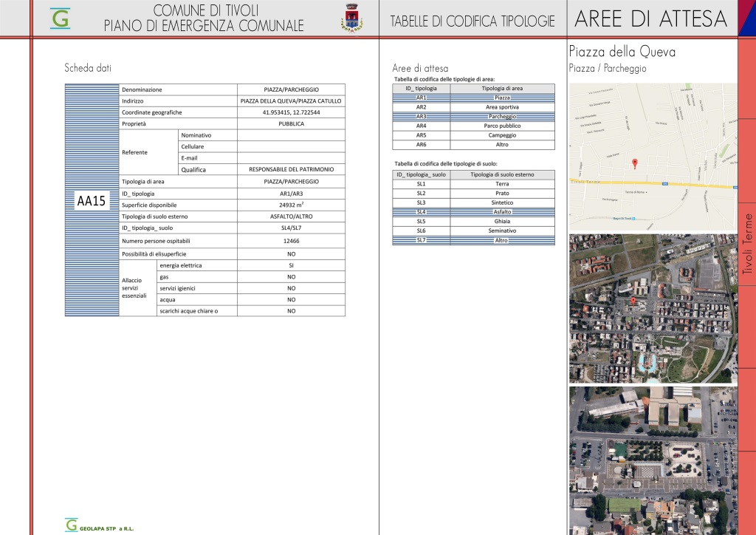Select SI in the energia elettrica row
The image size is (756, 535).
pos(291,265)
